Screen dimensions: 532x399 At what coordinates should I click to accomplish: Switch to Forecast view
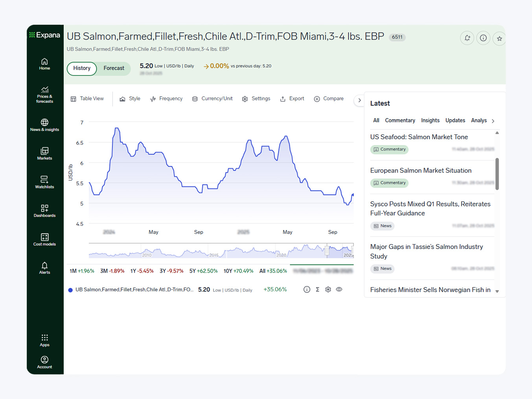[x=114, y=68]
